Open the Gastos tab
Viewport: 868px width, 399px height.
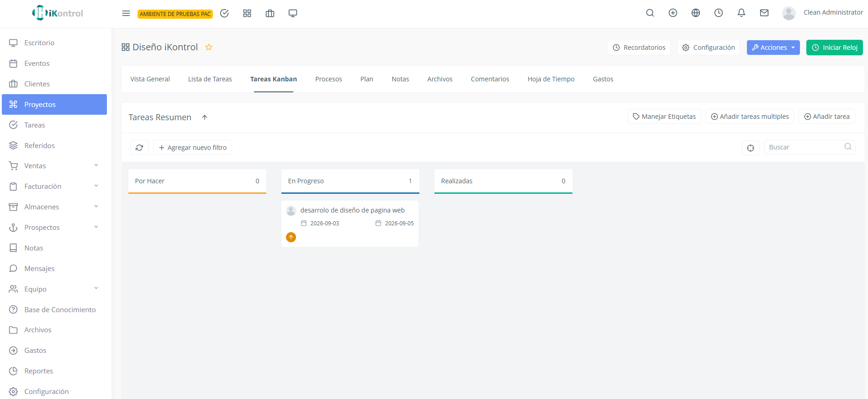point(603,79)
